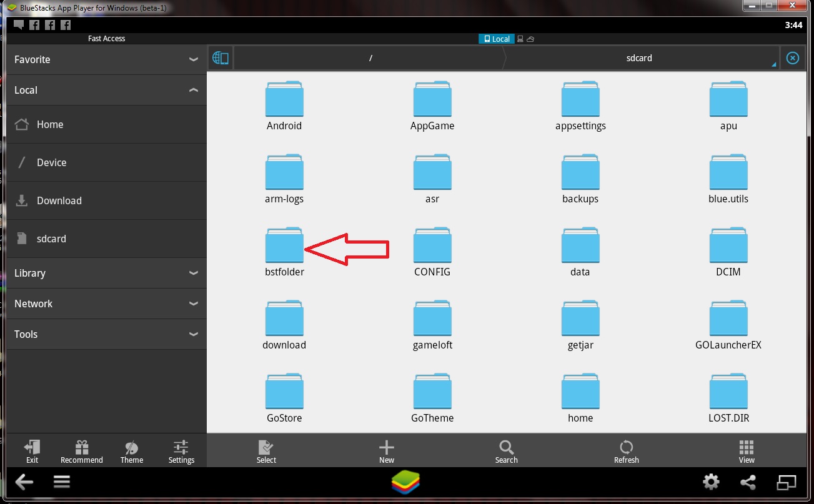Tap the BlueStacks home logo

[x=406, y=482]
